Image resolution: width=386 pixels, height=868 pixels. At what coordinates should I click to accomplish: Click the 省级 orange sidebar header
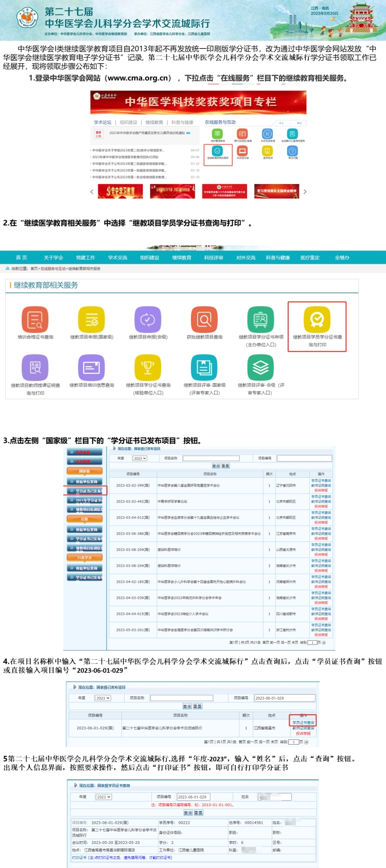coord(84,519)
